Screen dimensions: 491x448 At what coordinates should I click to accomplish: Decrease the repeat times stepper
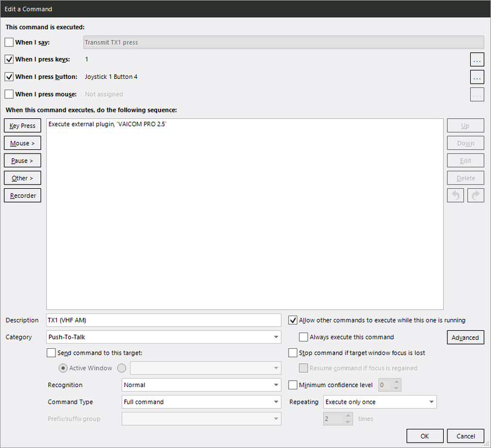coord(348,422)
